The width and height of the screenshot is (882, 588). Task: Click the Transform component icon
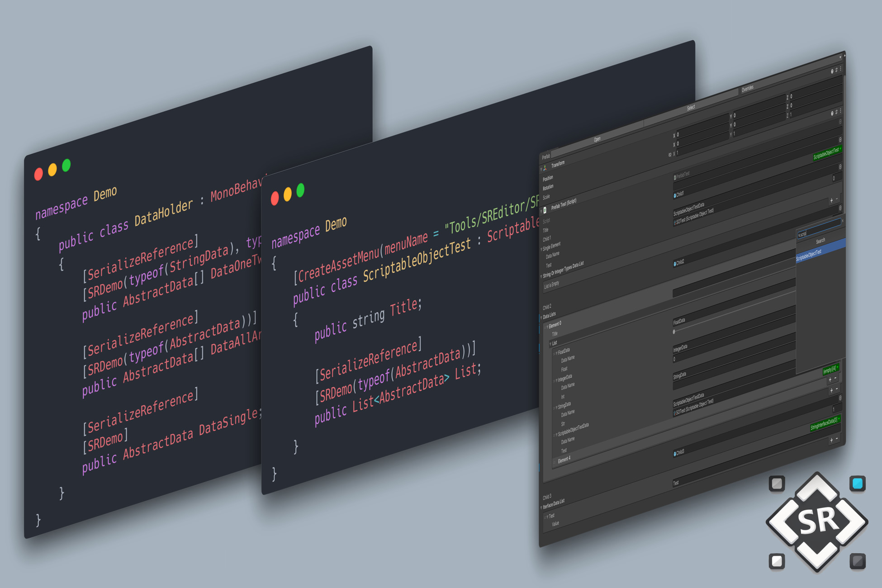[545, 168]
